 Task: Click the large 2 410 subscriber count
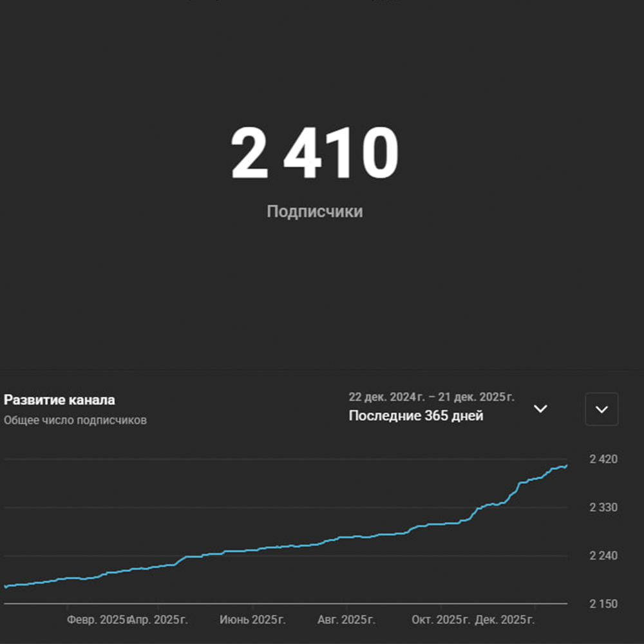314,154
